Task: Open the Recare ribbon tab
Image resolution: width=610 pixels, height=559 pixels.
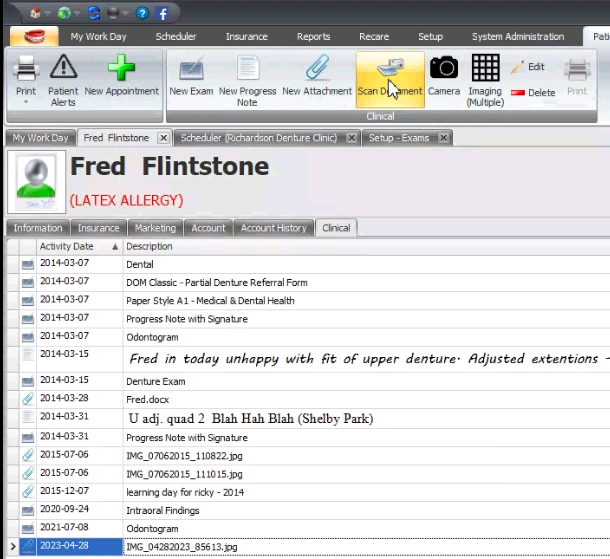Action: [374, 37]
